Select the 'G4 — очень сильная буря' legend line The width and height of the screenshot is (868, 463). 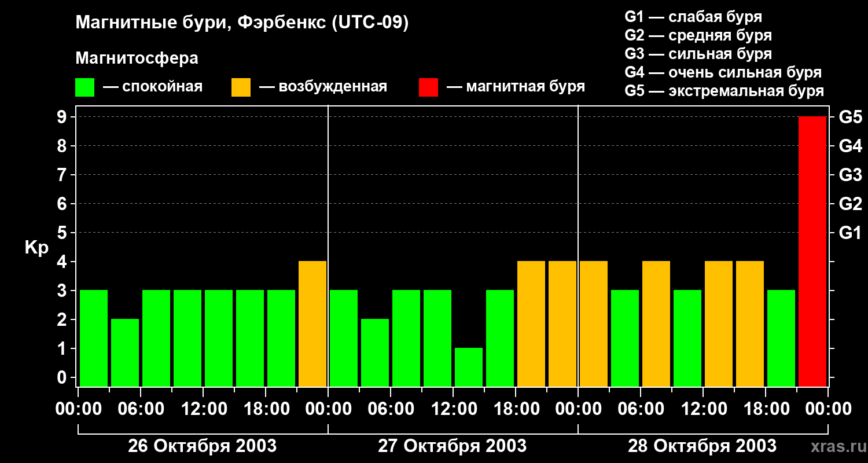point(723,72)
